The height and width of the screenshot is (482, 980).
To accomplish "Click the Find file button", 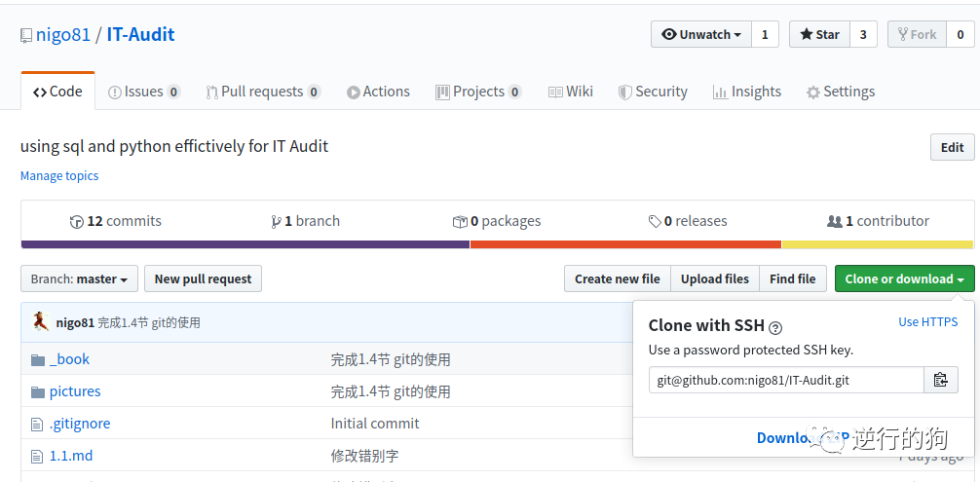I will tap(793, 279).
